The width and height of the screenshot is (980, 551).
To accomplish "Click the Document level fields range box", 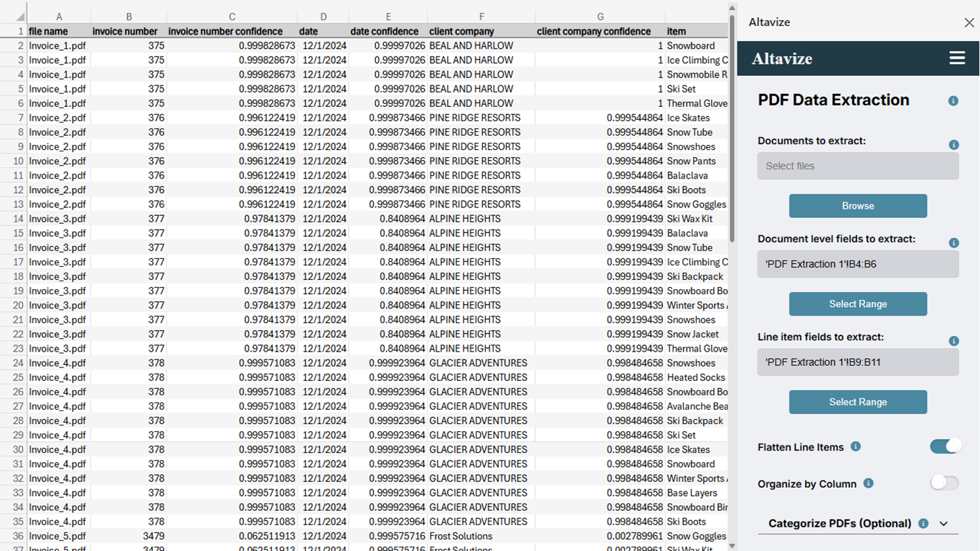I will pyautogui.click(x=857, y=264).
